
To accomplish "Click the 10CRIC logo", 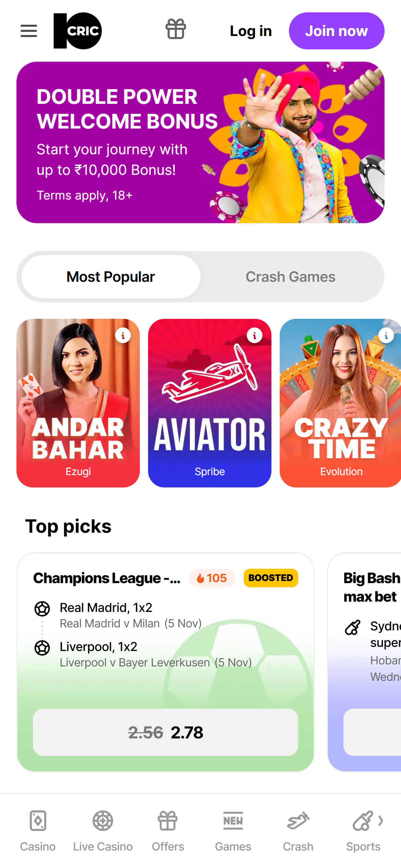I will tap(78, 31).
